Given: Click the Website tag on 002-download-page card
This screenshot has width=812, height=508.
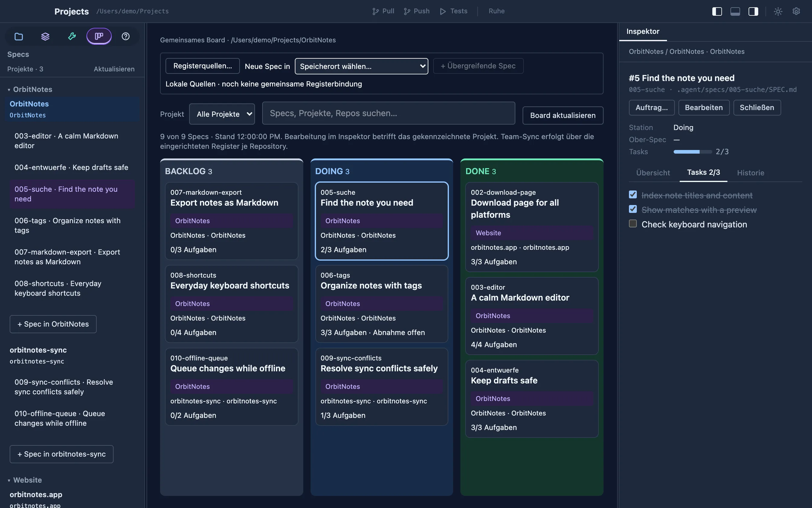Looking at the screenshot, I should tap(532, 233).
